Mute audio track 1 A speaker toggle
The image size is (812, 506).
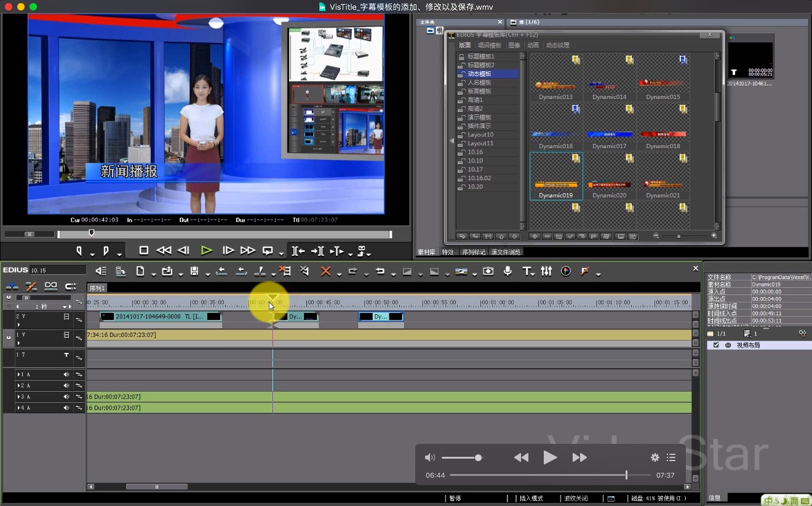(66, 374)
